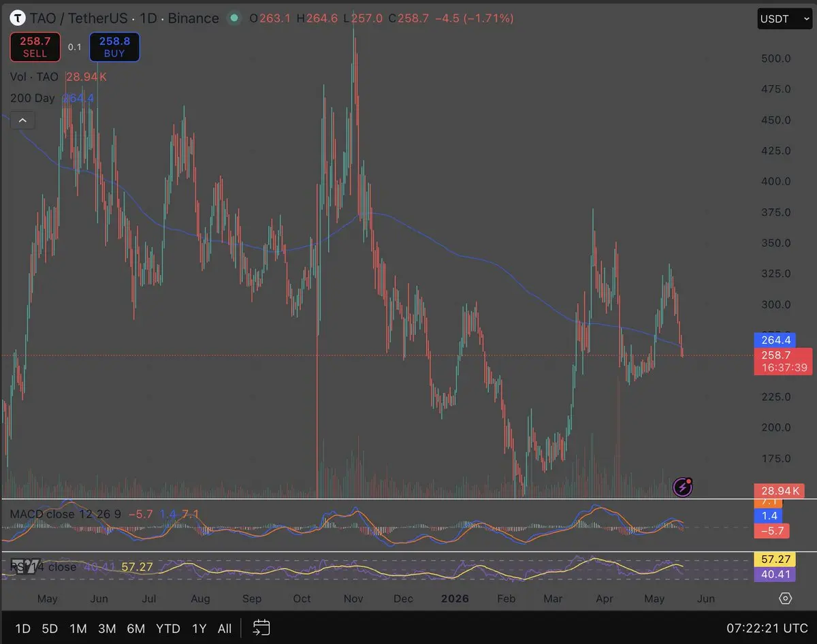This screenshot has height=644, width=817.
Task: Click the purple 40.41 RSI axis label
Action: 774,574
